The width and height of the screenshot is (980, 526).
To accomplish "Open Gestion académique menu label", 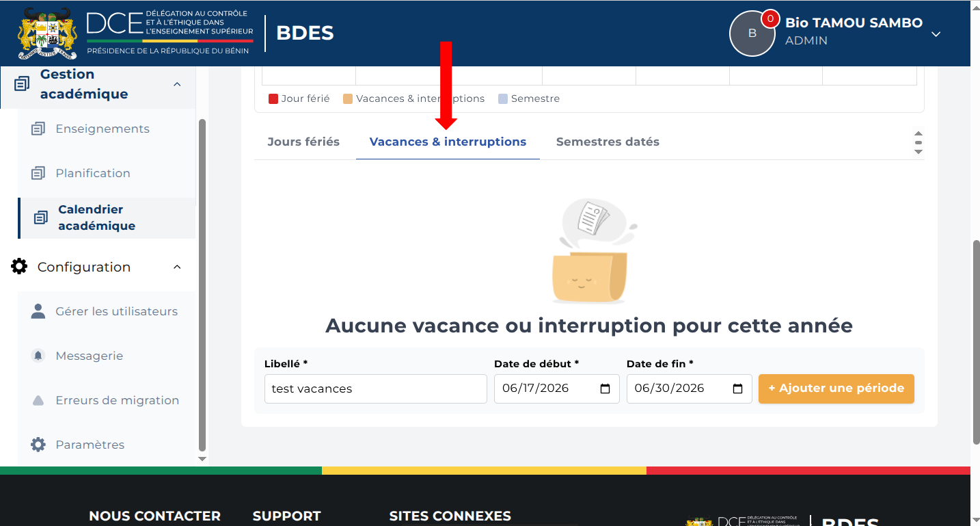I will [x=84, y=84].
